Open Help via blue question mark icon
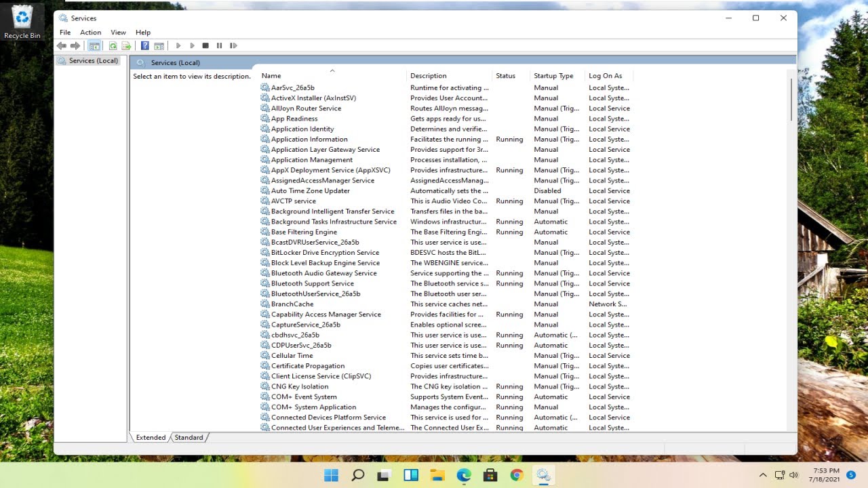Viewport: 868px width, 488px height. pos(144,45)
